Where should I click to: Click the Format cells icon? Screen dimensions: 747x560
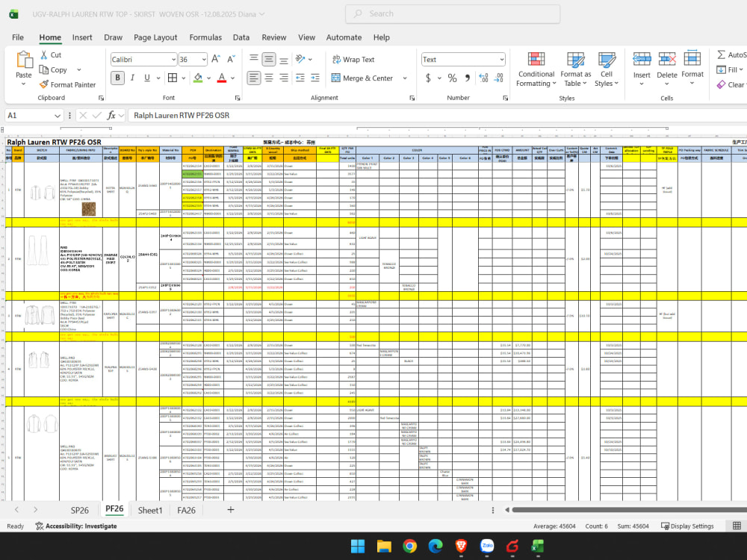point(692,58)
